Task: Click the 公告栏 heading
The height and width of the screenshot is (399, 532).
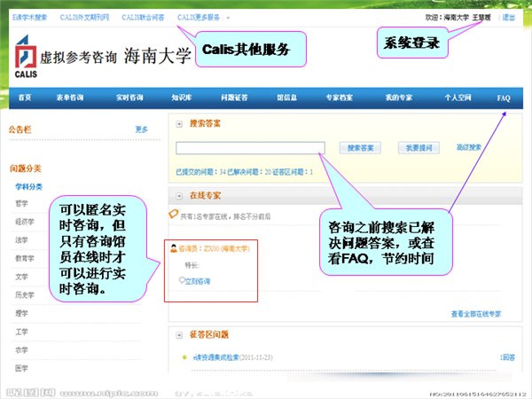Action: pyautogui.click(x=20, y=129)
